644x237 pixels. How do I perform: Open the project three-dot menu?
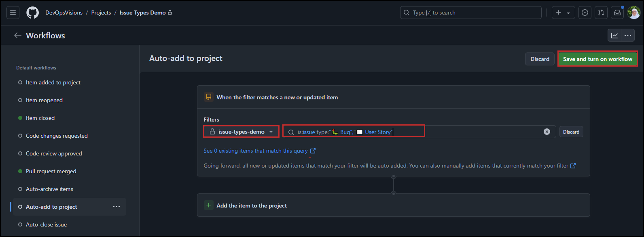tap(628, 36)
